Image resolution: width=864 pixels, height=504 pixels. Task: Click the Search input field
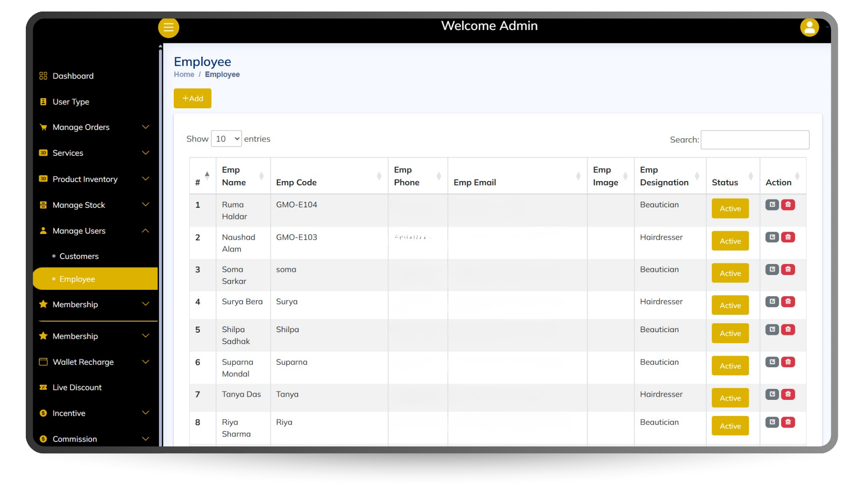[755, 140]
